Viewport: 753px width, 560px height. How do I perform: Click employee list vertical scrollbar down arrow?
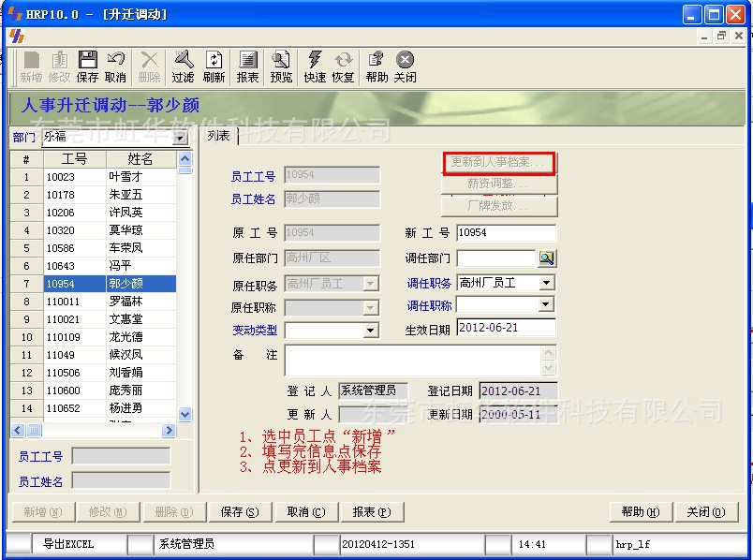(185, 414)
